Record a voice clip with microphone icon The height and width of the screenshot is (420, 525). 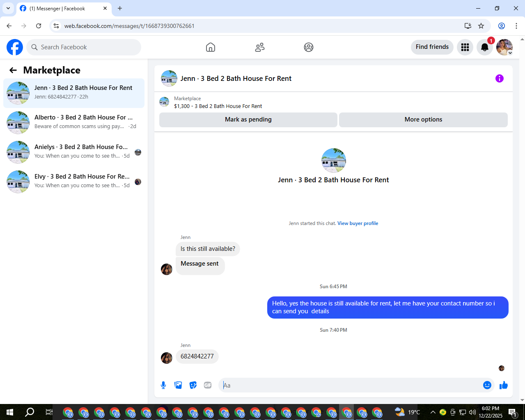click(x=163, y=385)
